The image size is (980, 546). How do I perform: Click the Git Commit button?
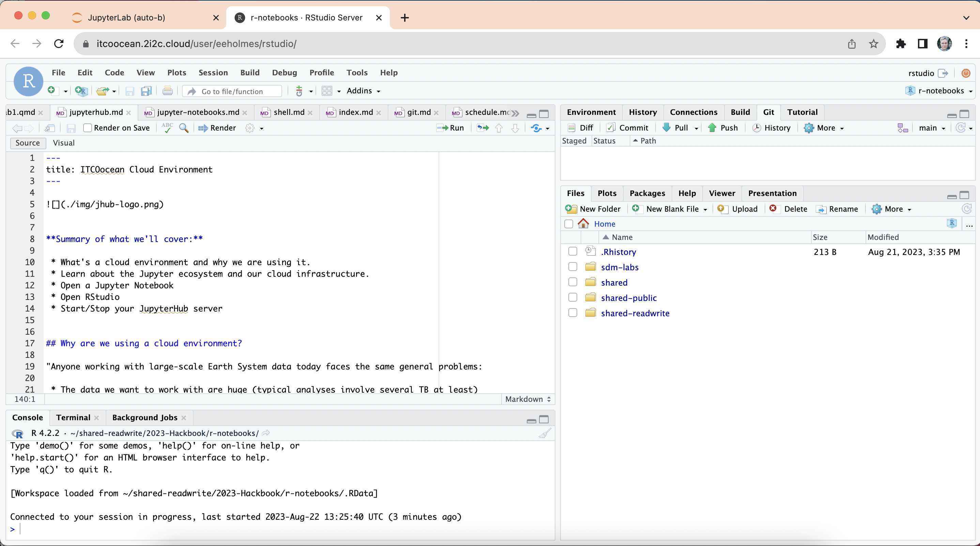click(627, 128)
